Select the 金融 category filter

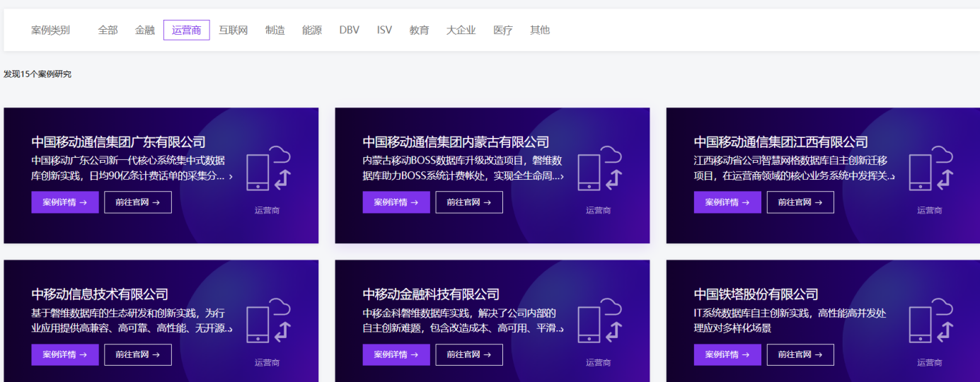coord(145,30)
